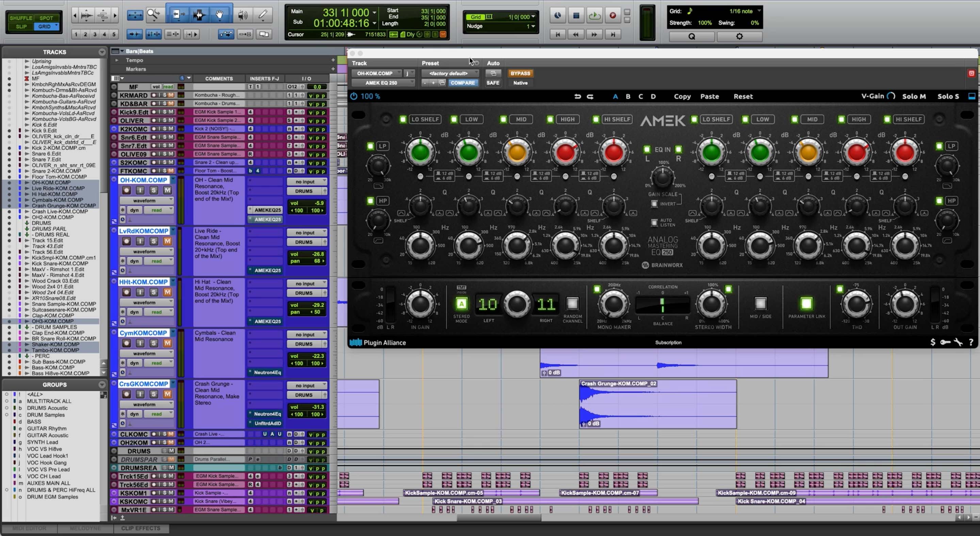The image size is (980, 536).
Task: Click the Fast Forward transport button
Action: [x=594, y=34]
